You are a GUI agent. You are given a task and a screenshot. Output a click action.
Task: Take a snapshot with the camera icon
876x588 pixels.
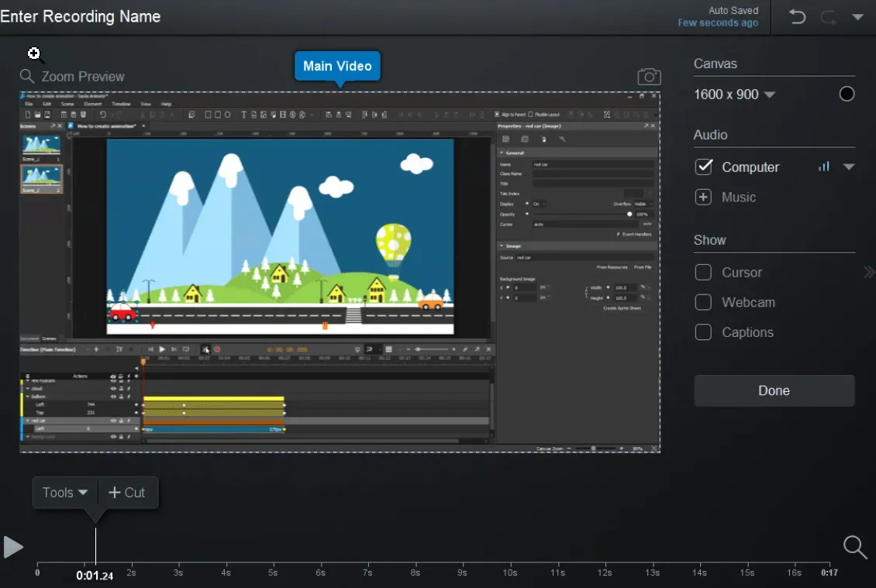(x=649, y=77)
